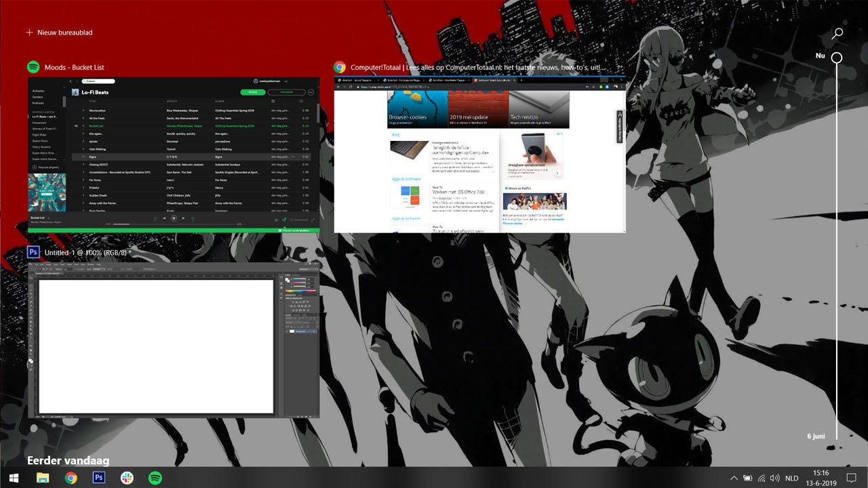Viewport: 868px width, 488px height.
Task: Click Nieuw bureaublad to create a new desktop
Action: point(58,32)
